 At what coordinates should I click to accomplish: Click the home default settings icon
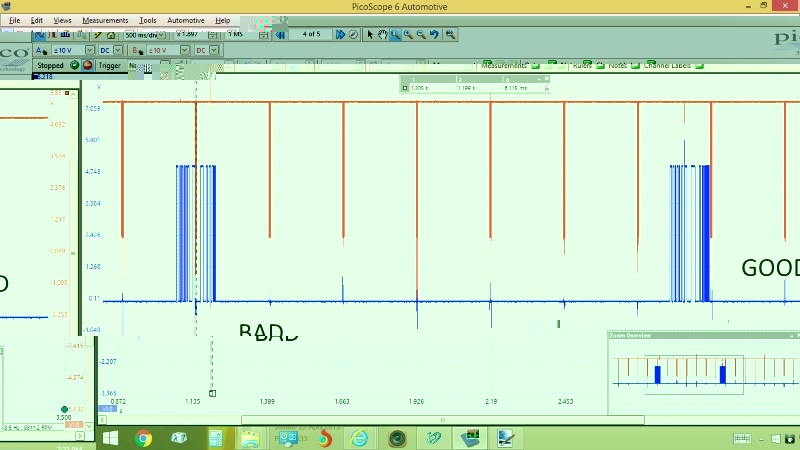click(111, 35)
